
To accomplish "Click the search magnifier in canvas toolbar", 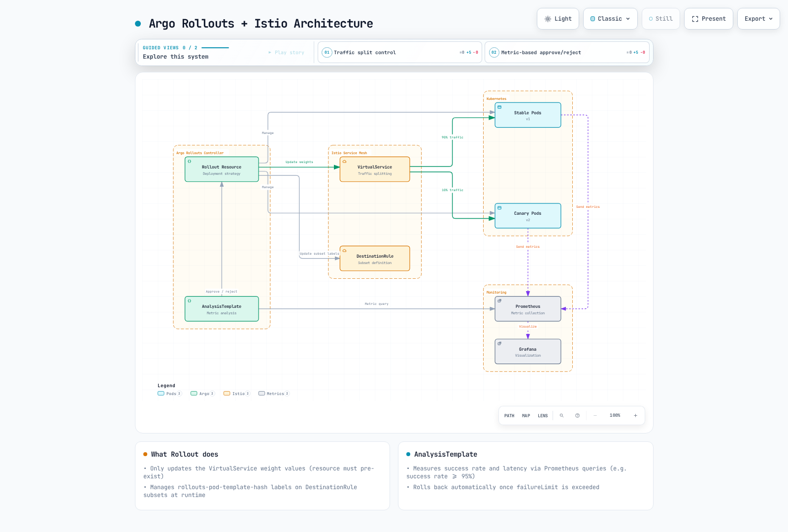I will [x=561, y=416].
